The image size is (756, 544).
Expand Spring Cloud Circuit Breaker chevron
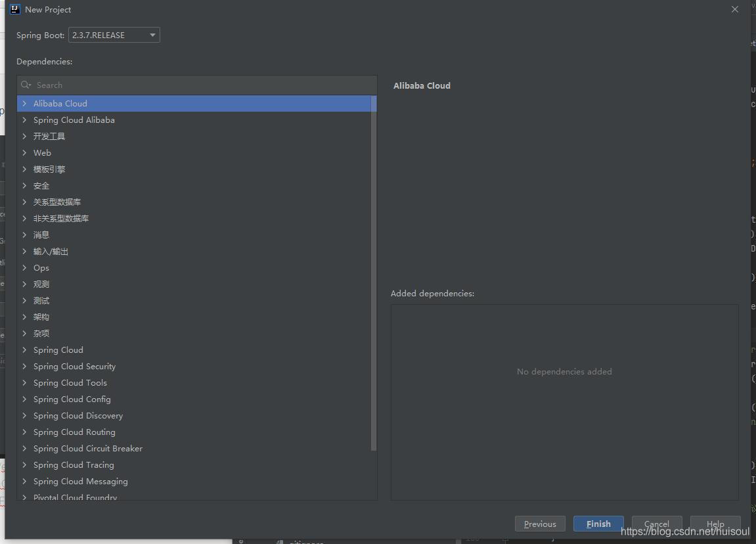click(24, 449)
